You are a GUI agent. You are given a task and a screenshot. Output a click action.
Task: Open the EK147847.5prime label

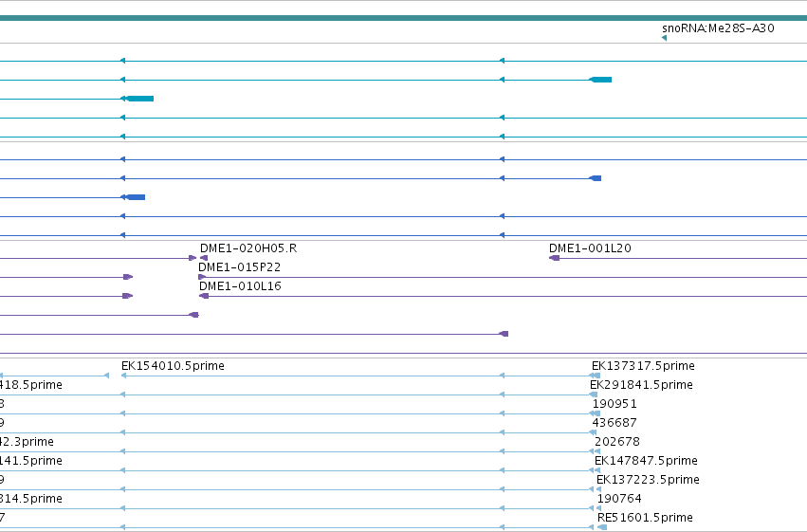pyautogui.click(x=646, y=461)
